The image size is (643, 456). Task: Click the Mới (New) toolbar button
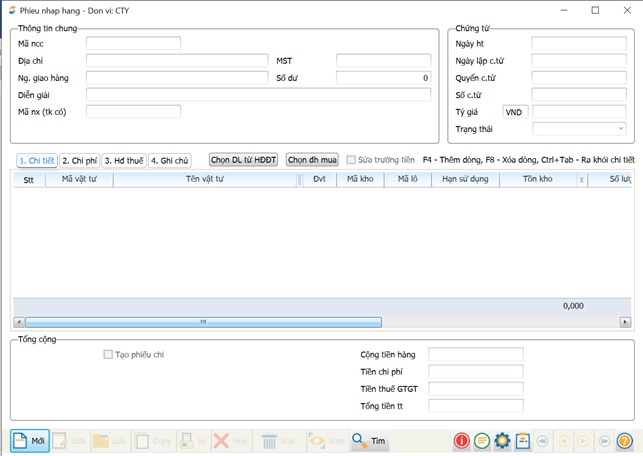(x=30, y=441)
